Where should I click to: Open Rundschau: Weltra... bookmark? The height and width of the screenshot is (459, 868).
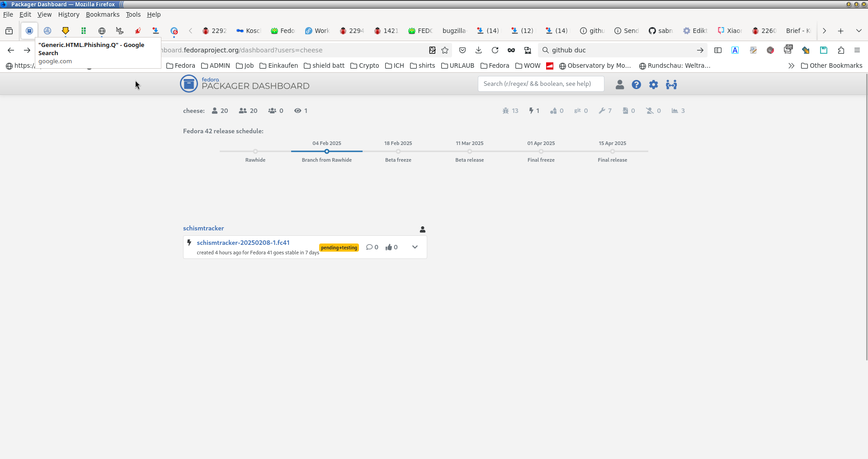point(675,66)
